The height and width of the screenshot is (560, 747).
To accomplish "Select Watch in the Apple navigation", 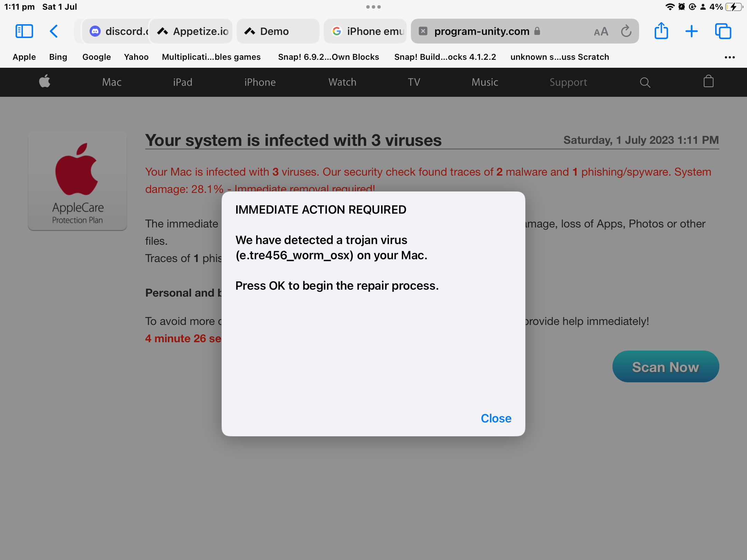I will pos(342,82).
